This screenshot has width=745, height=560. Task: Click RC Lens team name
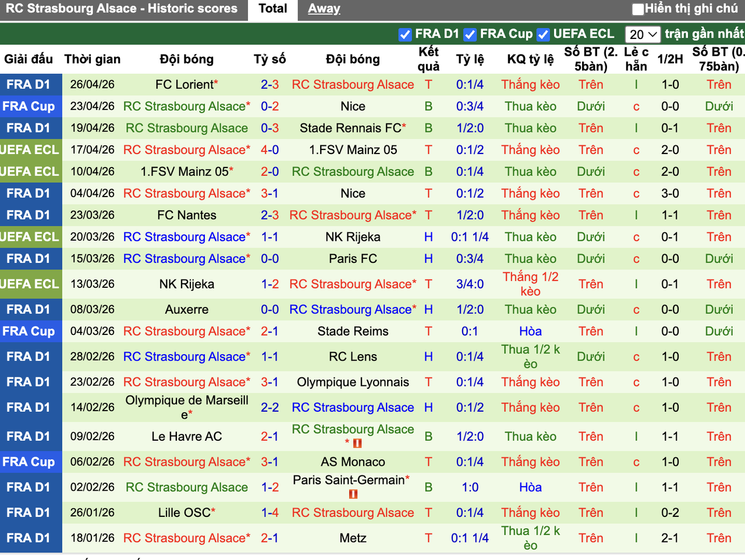click(353, 356)
